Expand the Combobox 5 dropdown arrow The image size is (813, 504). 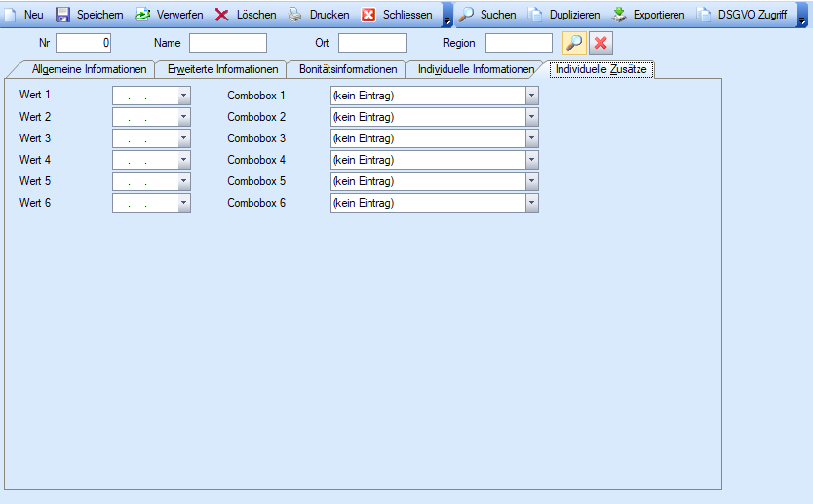tap(531, 181)
